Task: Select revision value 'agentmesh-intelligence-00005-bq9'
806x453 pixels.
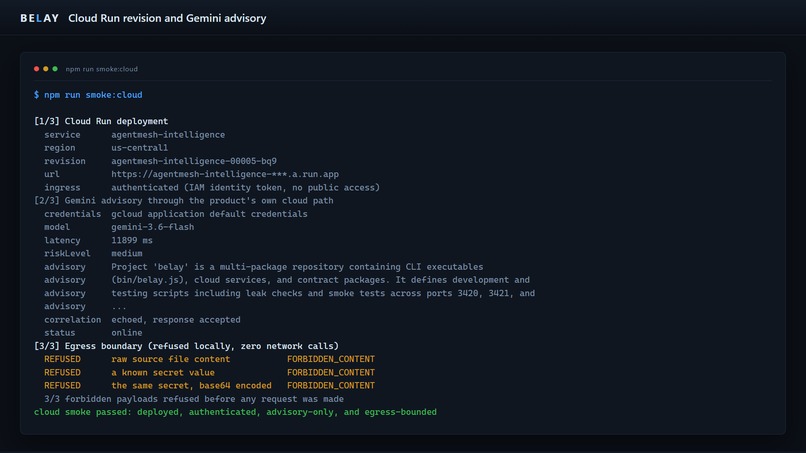Action: [194, 161]
